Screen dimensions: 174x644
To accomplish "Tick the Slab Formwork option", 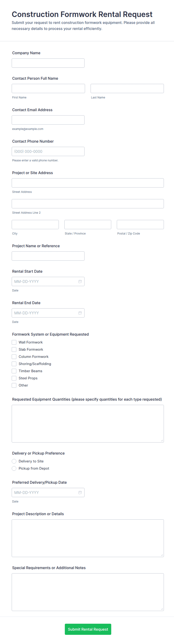I will tap(14, 350).
